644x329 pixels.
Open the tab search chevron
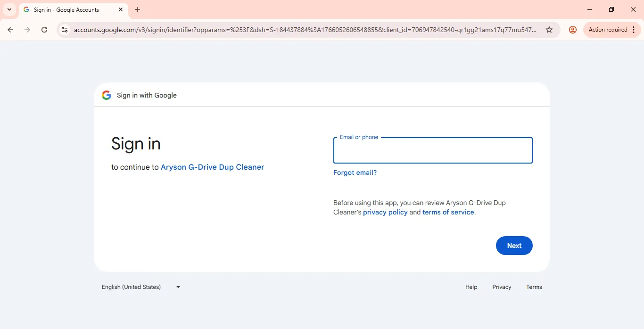point(9,9)
